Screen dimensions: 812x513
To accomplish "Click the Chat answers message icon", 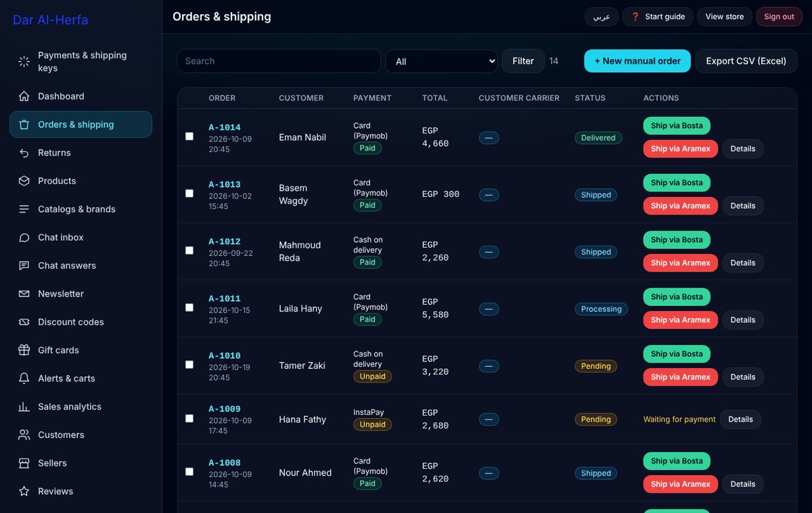I will tap(24, 265).
